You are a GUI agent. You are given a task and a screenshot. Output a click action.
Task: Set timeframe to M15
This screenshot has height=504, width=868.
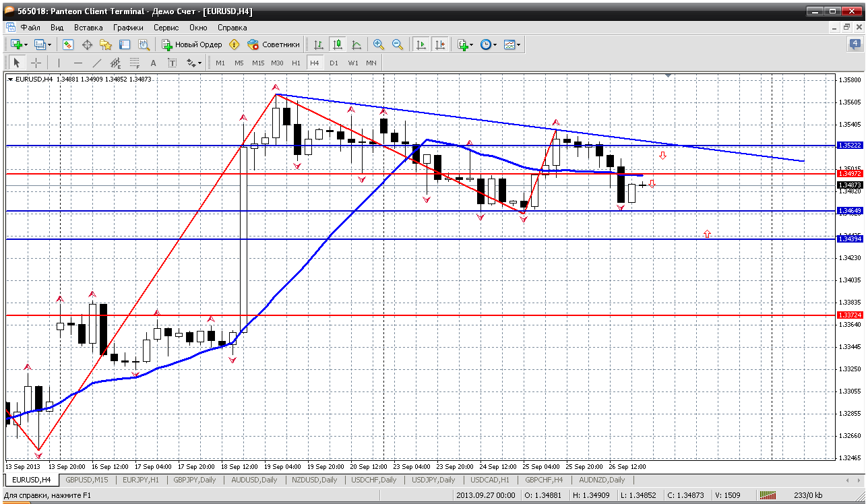258,63
